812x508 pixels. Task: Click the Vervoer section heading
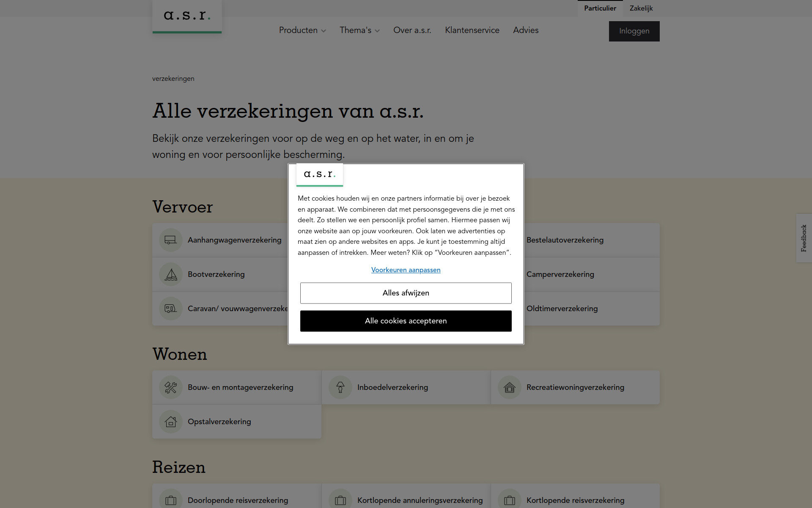point(183,207)
